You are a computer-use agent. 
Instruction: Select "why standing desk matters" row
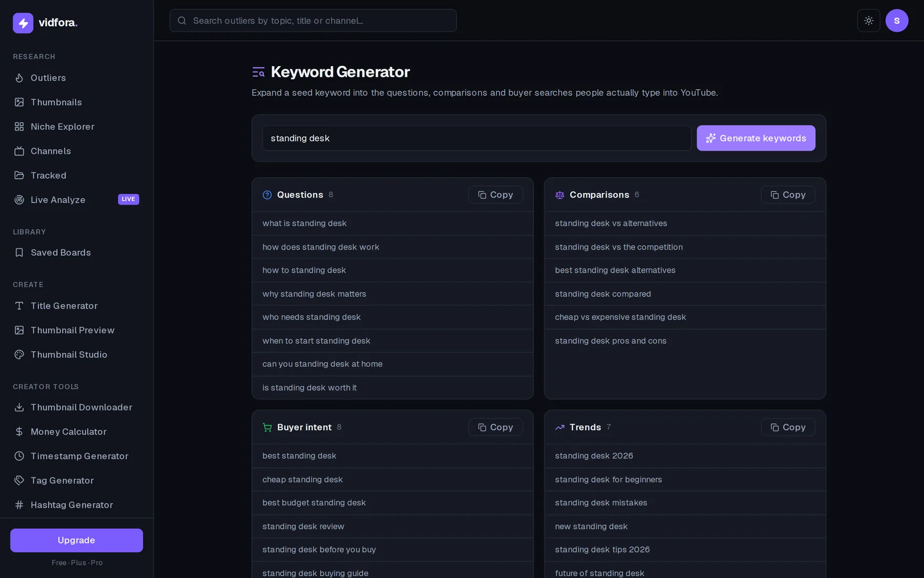click(x=393, y=294)
